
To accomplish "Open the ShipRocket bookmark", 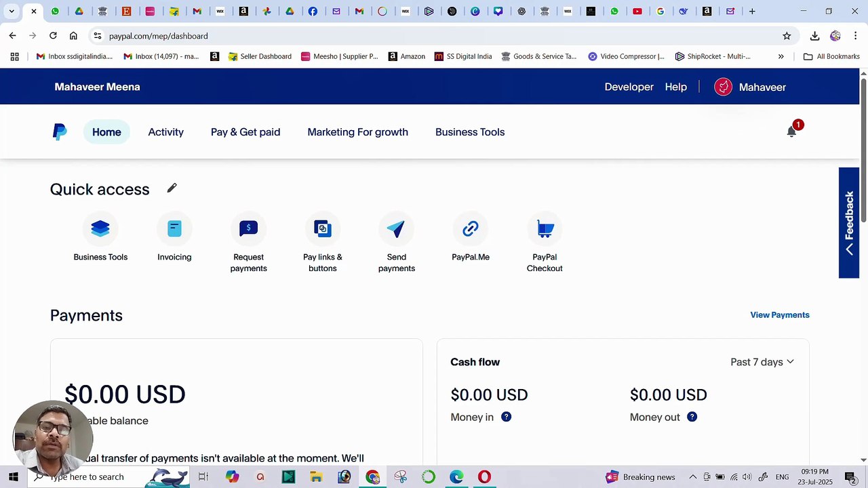I will [x=713, y=56].
